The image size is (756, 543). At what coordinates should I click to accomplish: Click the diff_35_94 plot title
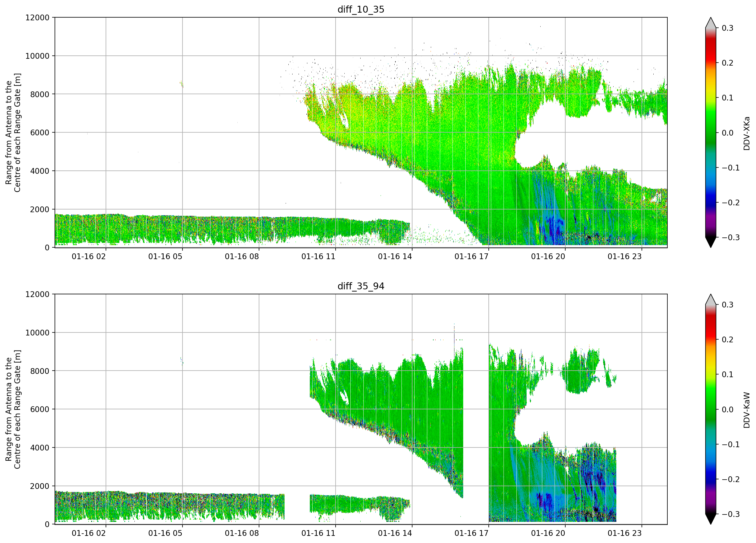click(361, 286)
